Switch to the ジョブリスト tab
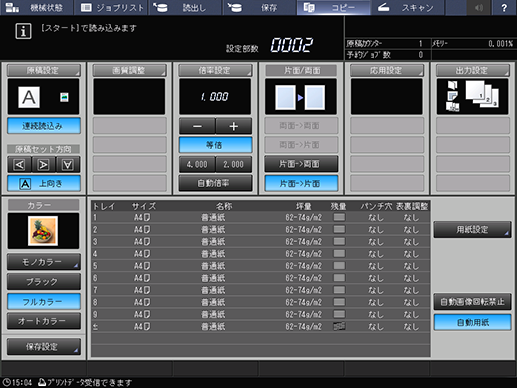Image resolution: width=517 pixels, height=388 pixels. 111,8
